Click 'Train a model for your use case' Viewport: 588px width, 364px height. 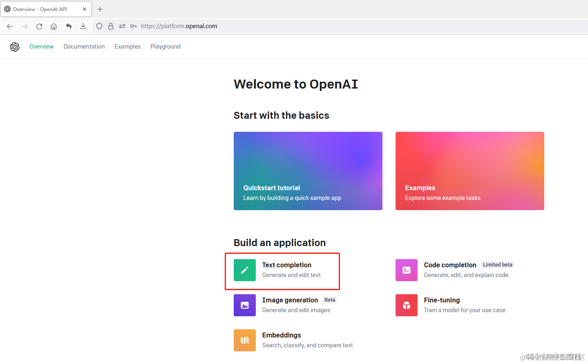465,311
